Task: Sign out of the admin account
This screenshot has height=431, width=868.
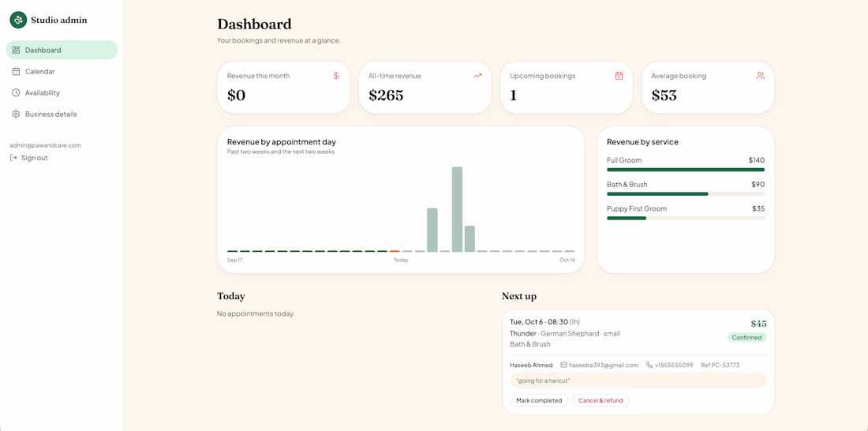Action: point(28,158)
